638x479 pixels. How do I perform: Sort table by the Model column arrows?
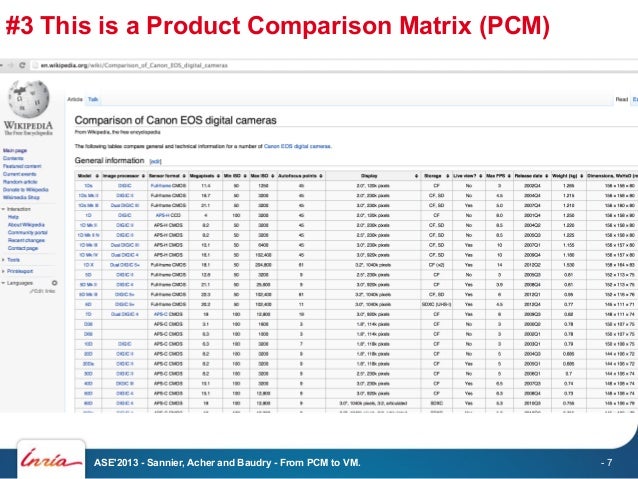(97, 176)
